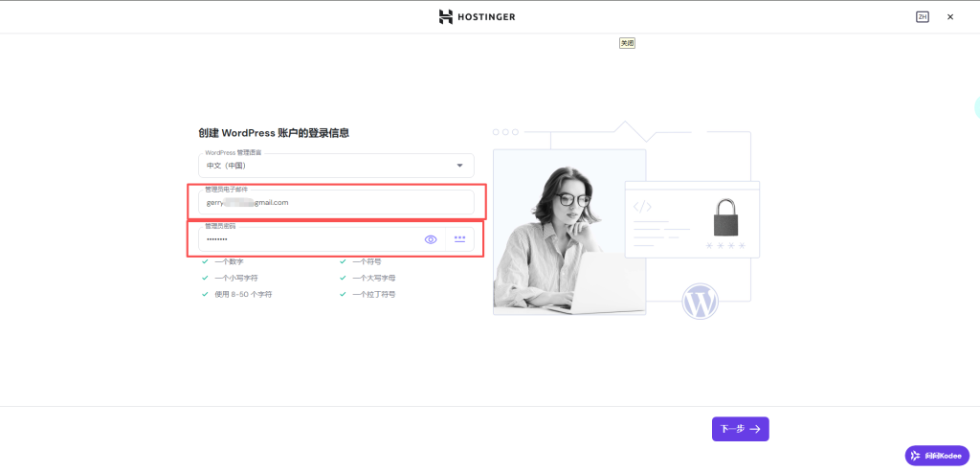The height and width of the screenshot is (472, 980).
Task: Click the requirement text 一个数字
Action: click(x=229, y=261)
